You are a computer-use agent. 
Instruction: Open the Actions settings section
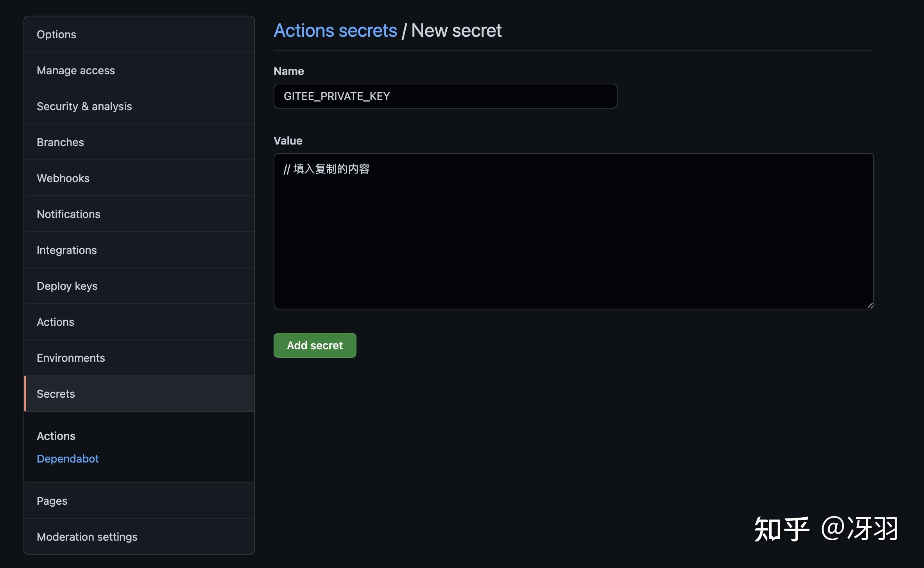(x=56, y=322)
